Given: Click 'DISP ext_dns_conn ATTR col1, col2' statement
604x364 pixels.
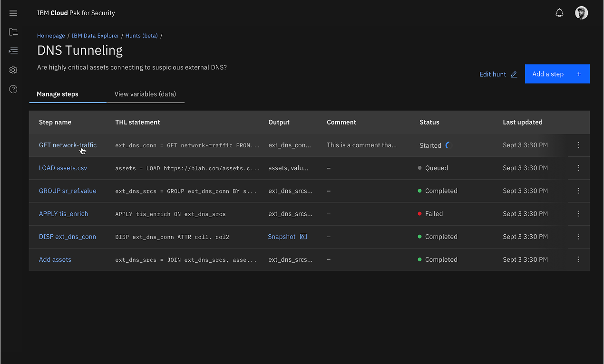Looking at the screenshot, I should point(172,237).
